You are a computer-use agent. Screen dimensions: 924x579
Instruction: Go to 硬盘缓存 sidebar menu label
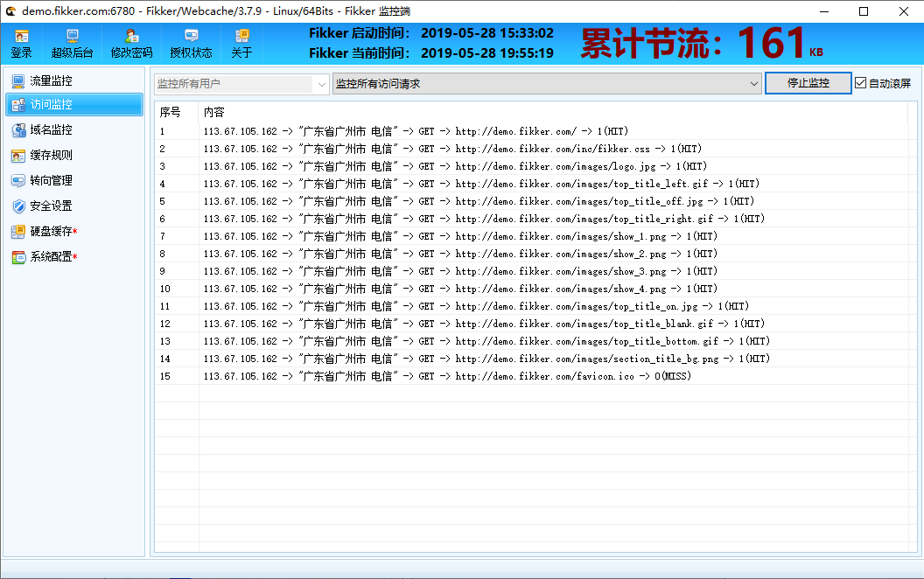tap(52, 231)
